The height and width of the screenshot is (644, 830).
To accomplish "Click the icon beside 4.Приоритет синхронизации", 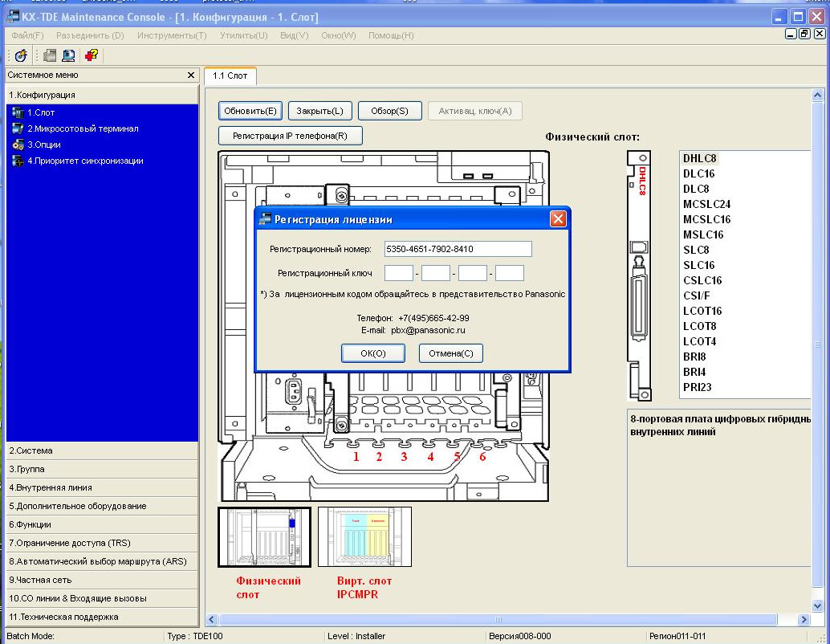I will pos(18,161).
